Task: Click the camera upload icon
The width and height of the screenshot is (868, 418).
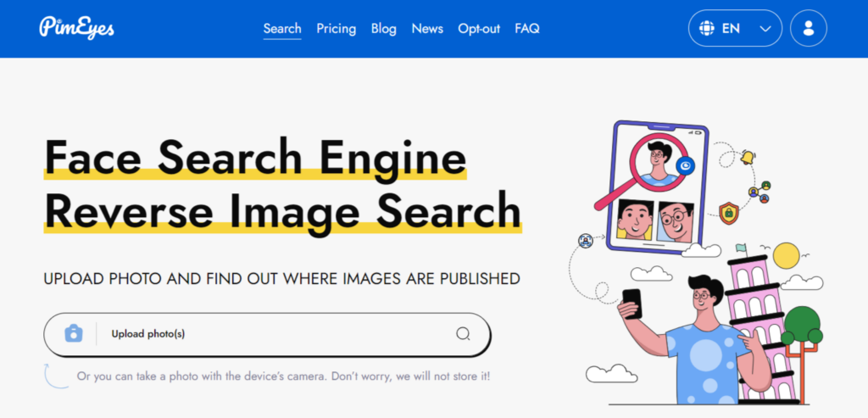Action: (x=74, y=334)
